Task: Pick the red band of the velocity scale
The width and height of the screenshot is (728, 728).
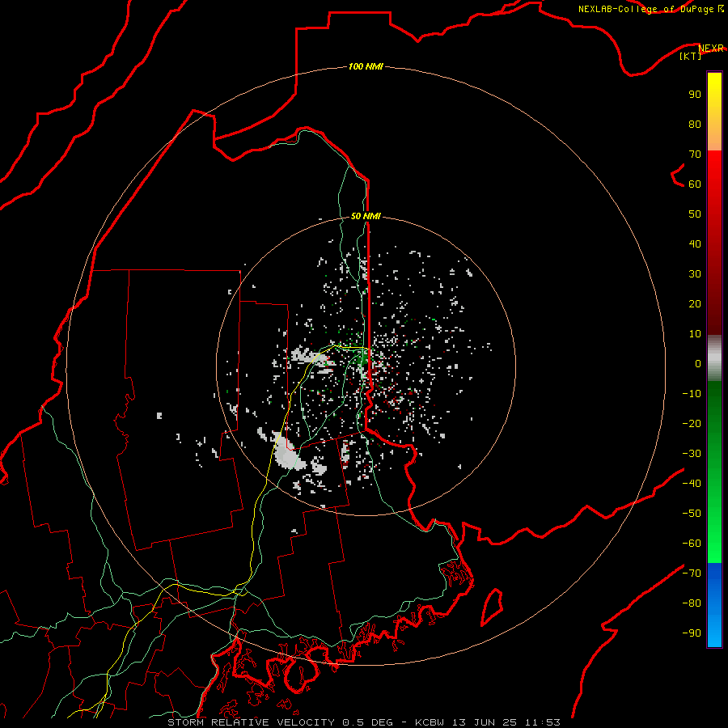Action: 714,243
